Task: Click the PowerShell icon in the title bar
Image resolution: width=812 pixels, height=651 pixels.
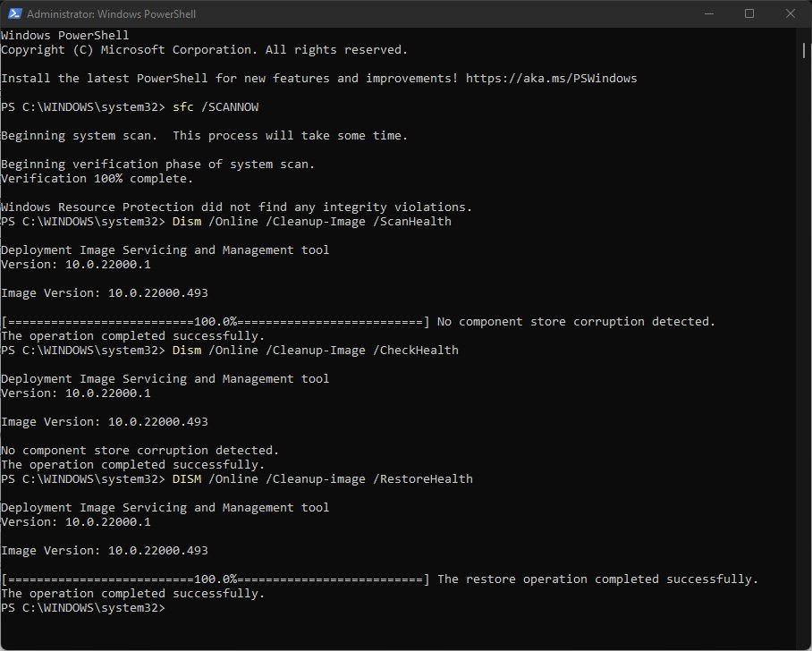Action: click(14, 13)
